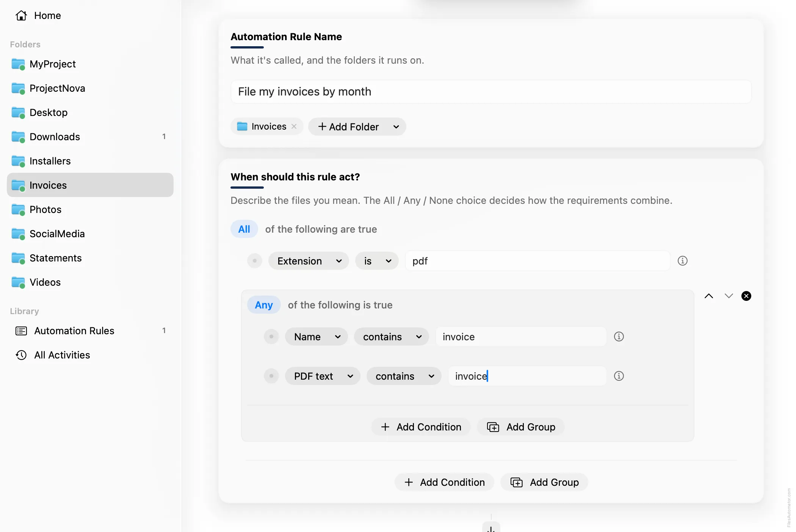Show info for the Extension condition
The height and width of the screenshot is (532, 796).
coord(682,261)
